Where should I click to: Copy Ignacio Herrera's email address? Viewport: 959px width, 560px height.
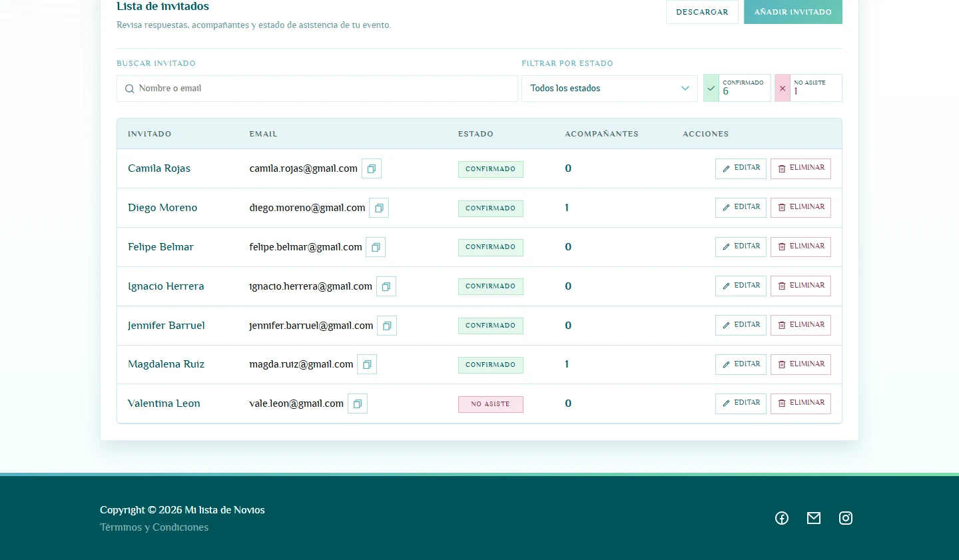[386, 286]
